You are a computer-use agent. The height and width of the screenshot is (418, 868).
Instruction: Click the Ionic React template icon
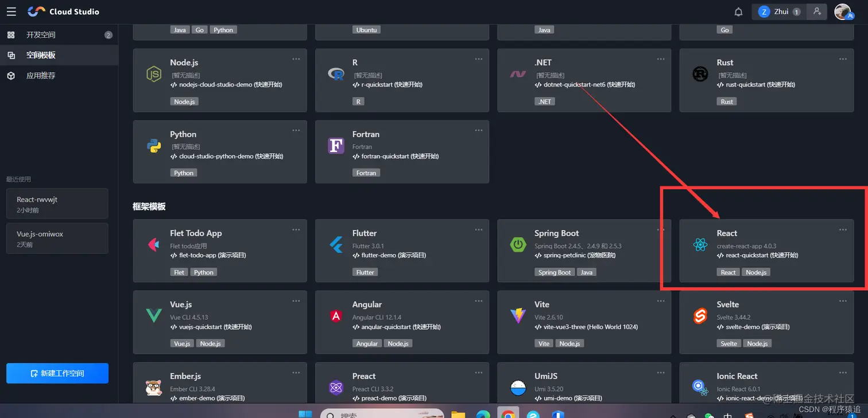coord(700,388)
